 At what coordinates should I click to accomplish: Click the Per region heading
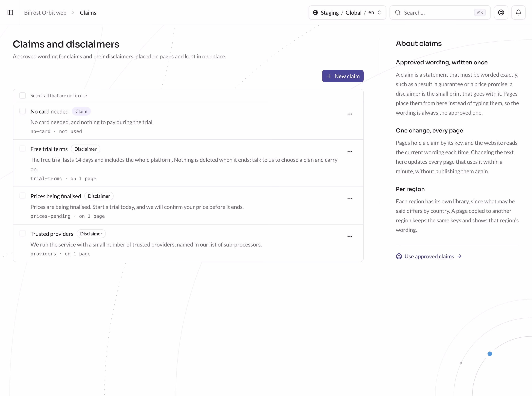[410, 189]
